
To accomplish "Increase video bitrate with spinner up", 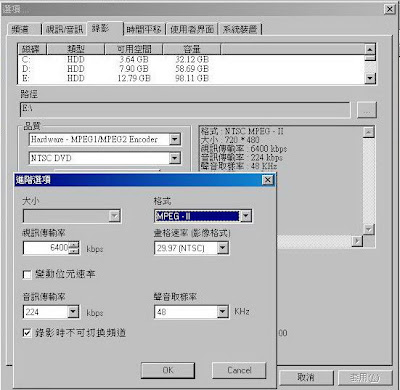I will (74, 245).
